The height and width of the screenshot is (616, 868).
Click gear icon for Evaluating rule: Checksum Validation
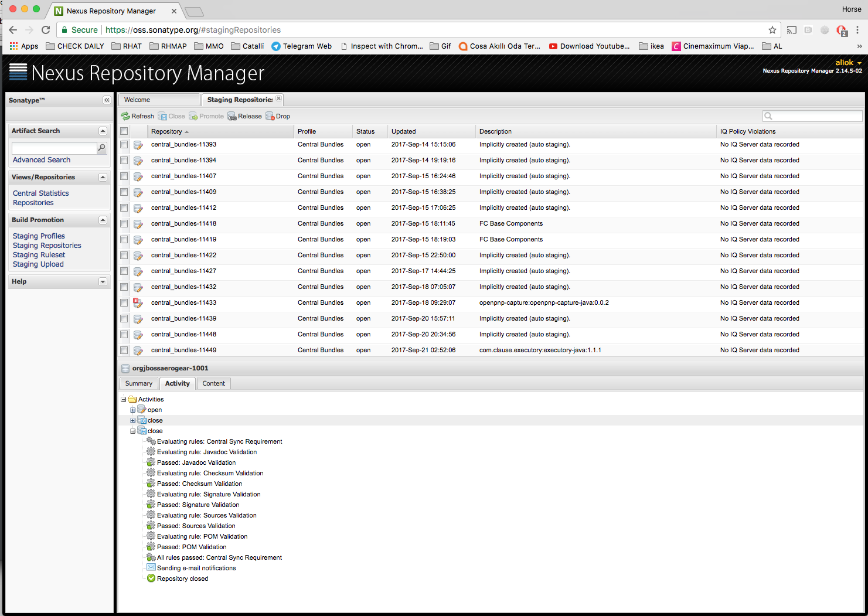151,473
